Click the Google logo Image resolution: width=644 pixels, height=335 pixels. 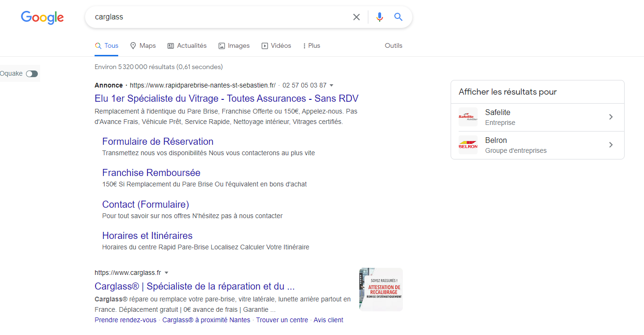[42, 18]
